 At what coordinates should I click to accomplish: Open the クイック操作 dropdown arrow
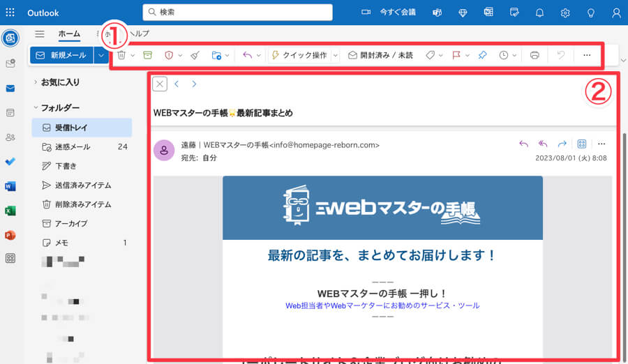(x=336, y=55)
